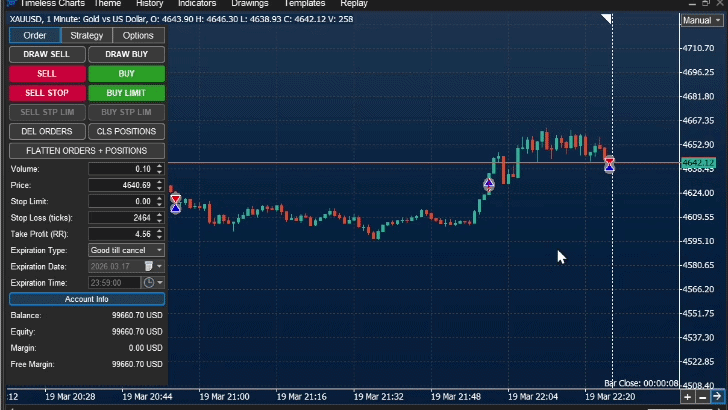Click the BUY LIMIT button
The image size is (728, 410).
[126, 93]
